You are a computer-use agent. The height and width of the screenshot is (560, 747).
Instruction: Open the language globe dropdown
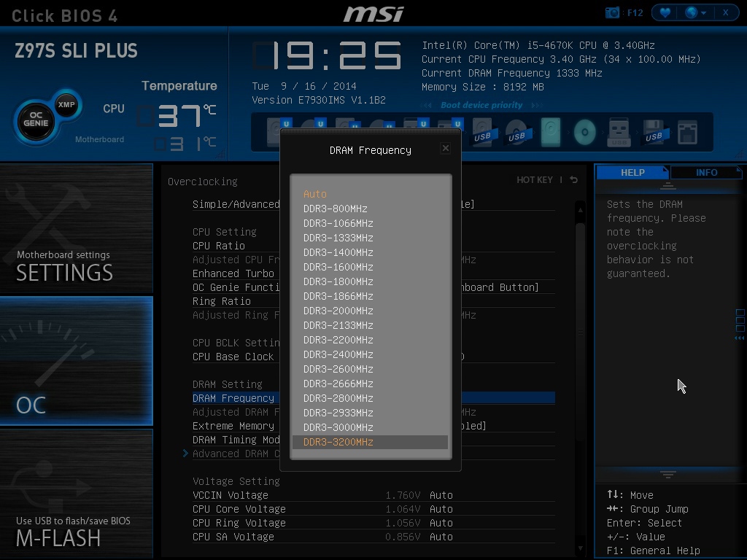(x=695, y=12)
